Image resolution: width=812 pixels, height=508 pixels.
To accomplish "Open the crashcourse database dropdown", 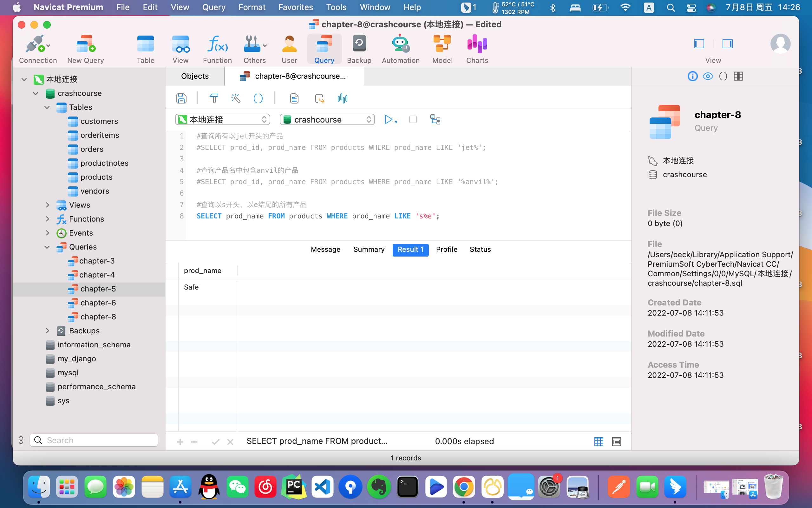I will tap(327, 119).
